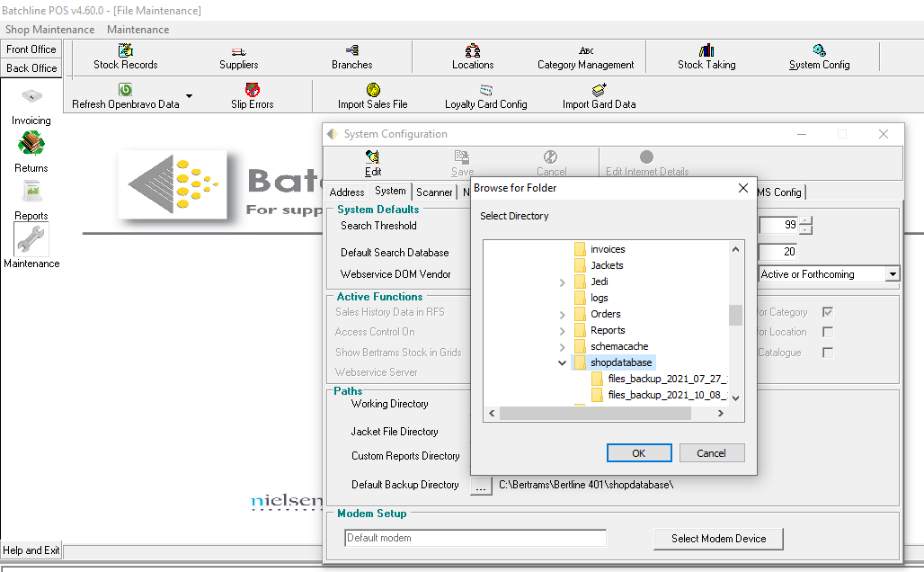
Task: Open the Maintenance menu
Action: point(138,30)
